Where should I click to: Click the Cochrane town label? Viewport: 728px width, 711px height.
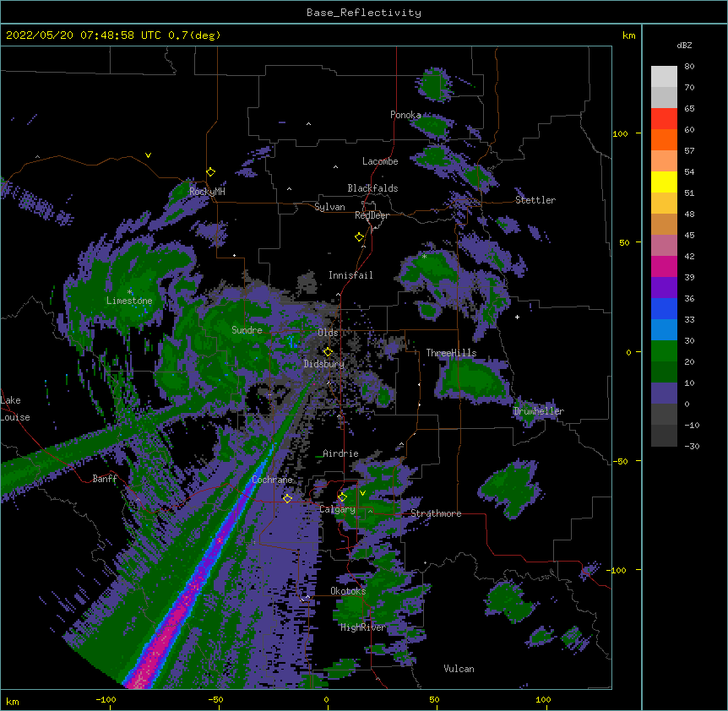click(272, 480)
